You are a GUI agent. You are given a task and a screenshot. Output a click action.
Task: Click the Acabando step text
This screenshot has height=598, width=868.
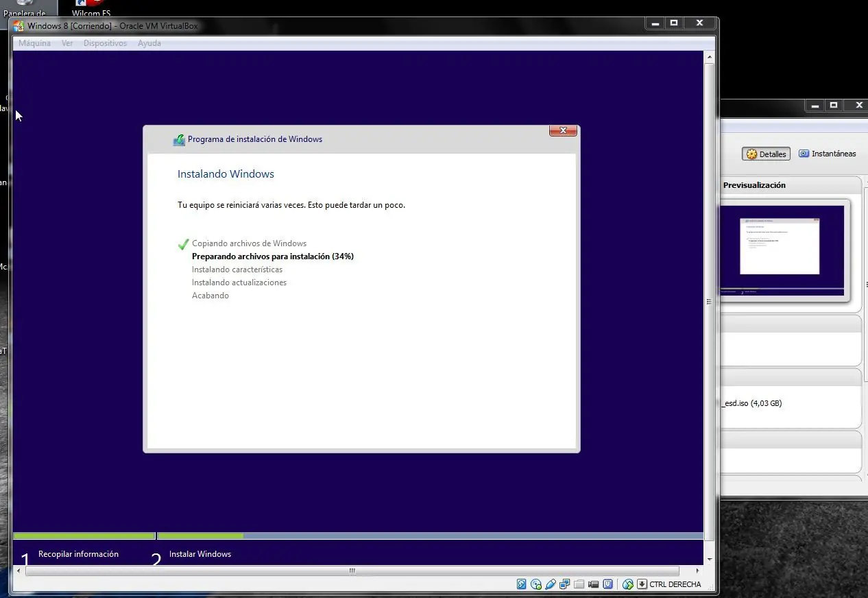click(x=210, y=296)
